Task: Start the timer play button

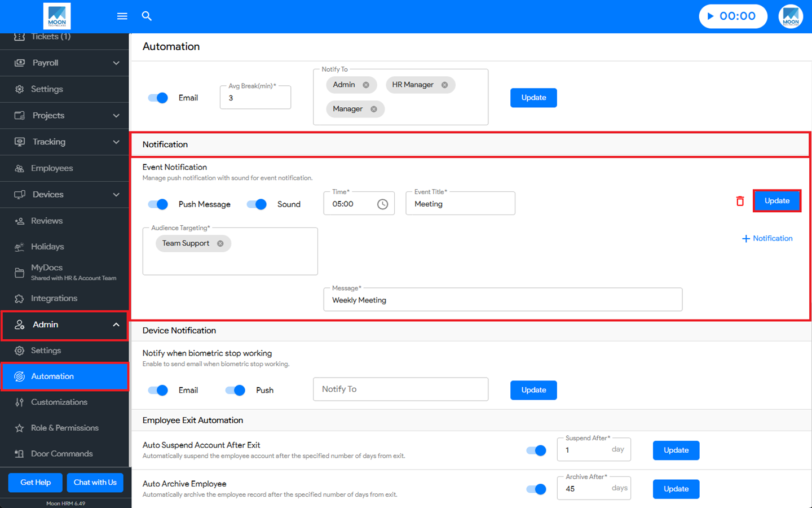Action: [710, 16]
